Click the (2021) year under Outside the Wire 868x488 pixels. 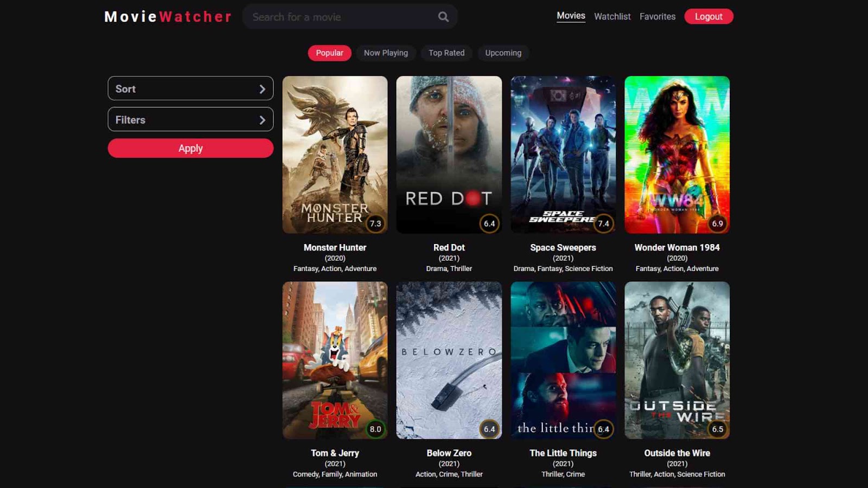point(677,464)
